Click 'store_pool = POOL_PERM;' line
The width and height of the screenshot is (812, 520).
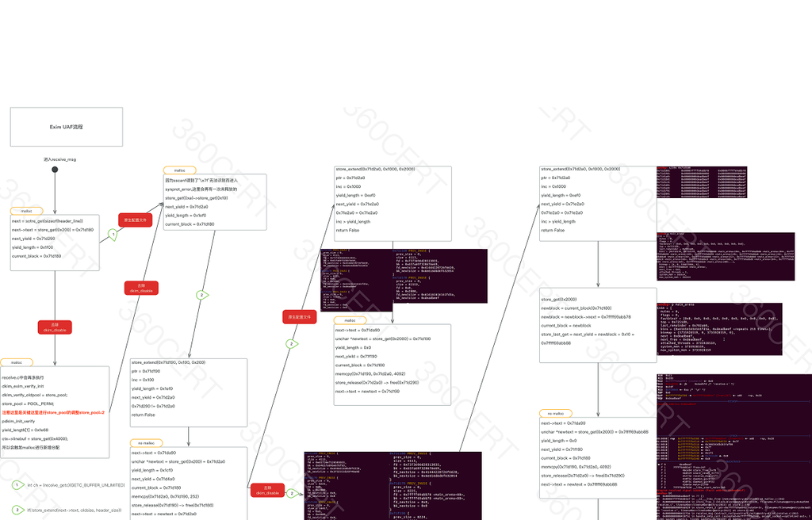click(x=28, y=403)
